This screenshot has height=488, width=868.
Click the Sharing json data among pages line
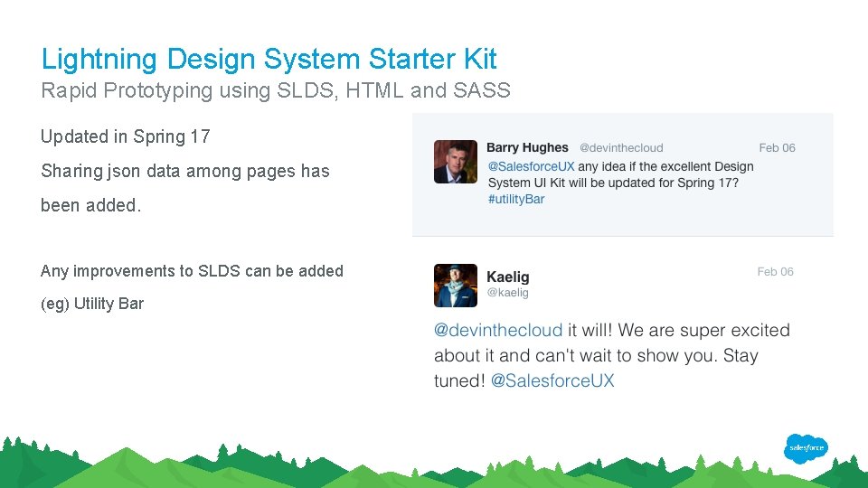tap(185, 171)
